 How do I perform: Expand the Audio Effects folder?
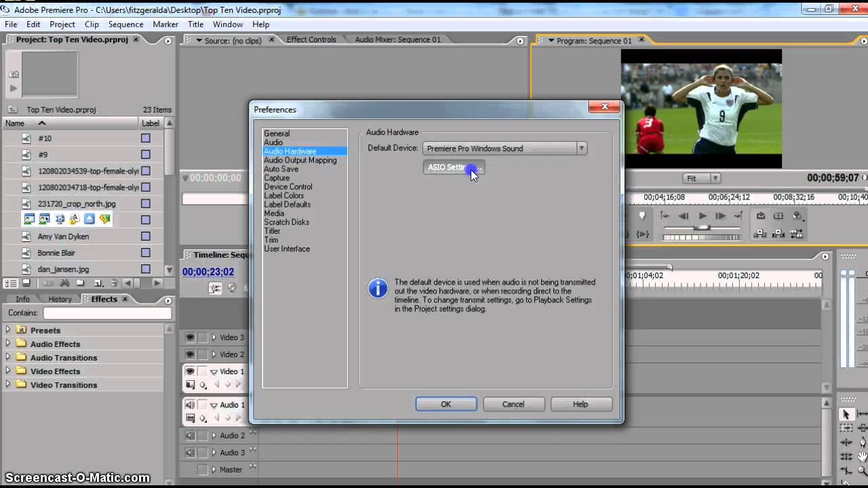[x=8, y=344]
